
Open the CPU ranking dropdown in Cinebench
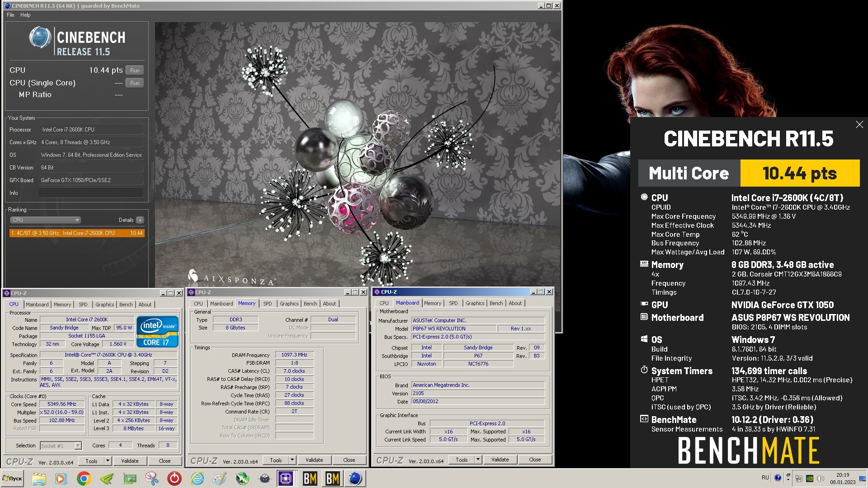click(45, 220)
